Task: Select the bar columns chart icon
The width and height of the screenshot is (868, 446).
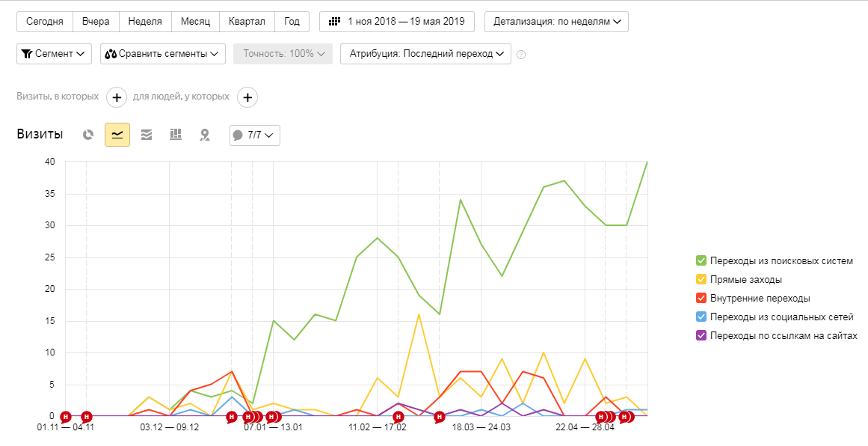Action: point(176,134)
